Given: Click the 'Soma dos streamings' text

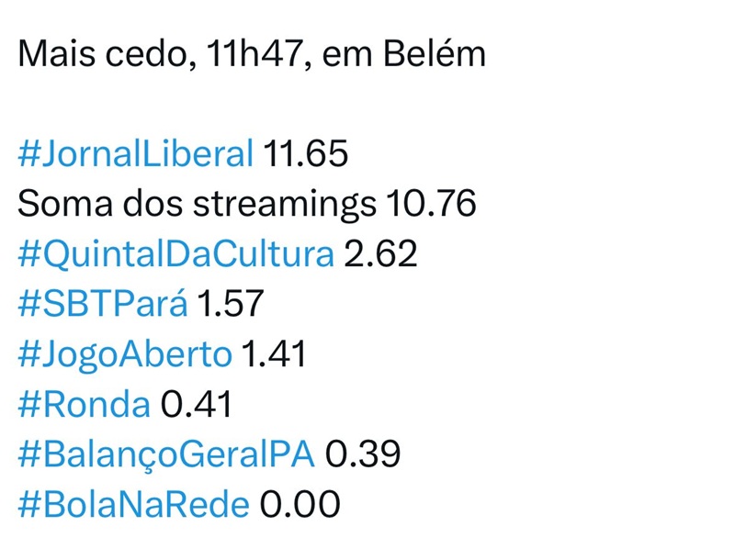Looking at the screenshot, I should click(x=197, y=204).
